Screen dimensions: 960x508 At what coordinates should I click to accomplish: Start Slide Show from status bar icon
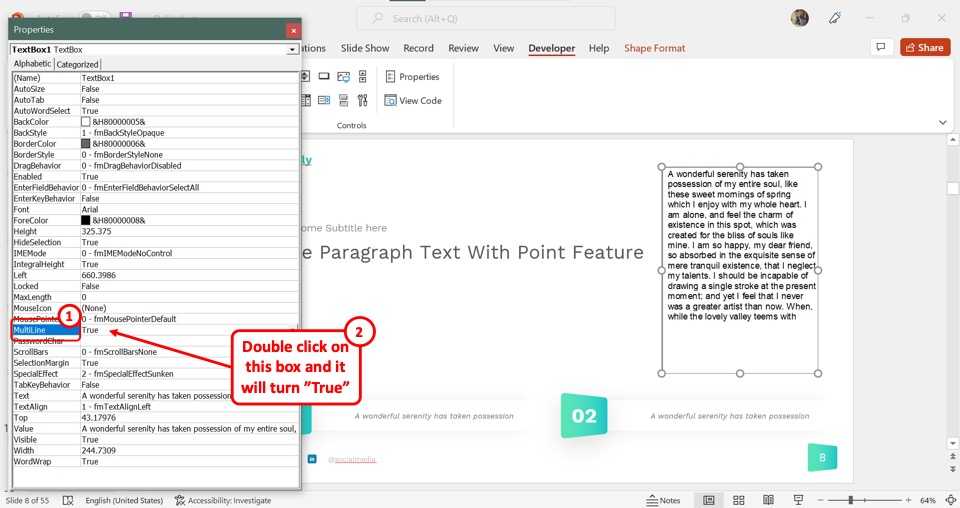click(x=799, y=500)
